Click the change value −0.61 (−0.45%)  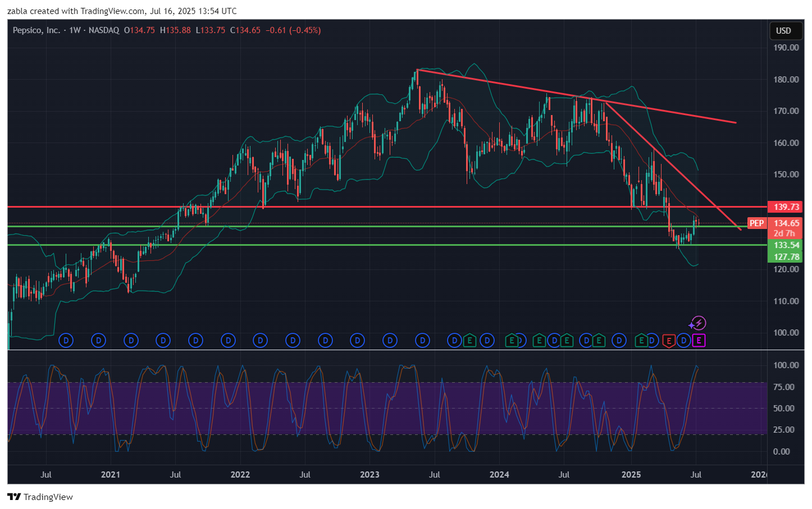pyautogui.click(x=293, y=30)
